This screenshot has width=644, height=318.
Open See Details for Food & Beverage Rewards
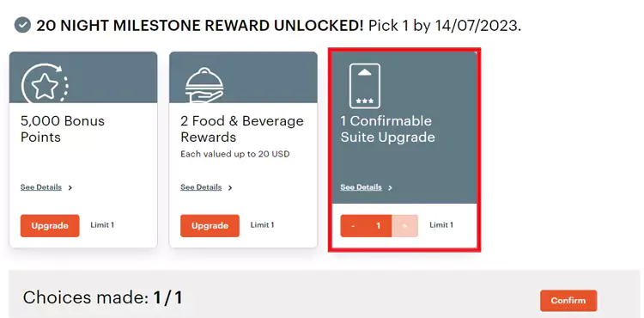pos(201,187)
